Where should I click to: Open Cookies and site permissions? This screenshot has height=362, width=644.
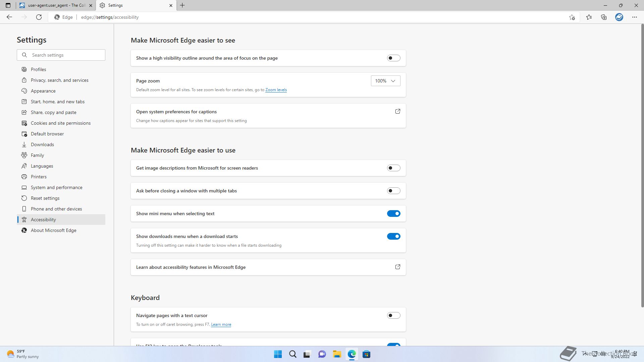(61, 123)
